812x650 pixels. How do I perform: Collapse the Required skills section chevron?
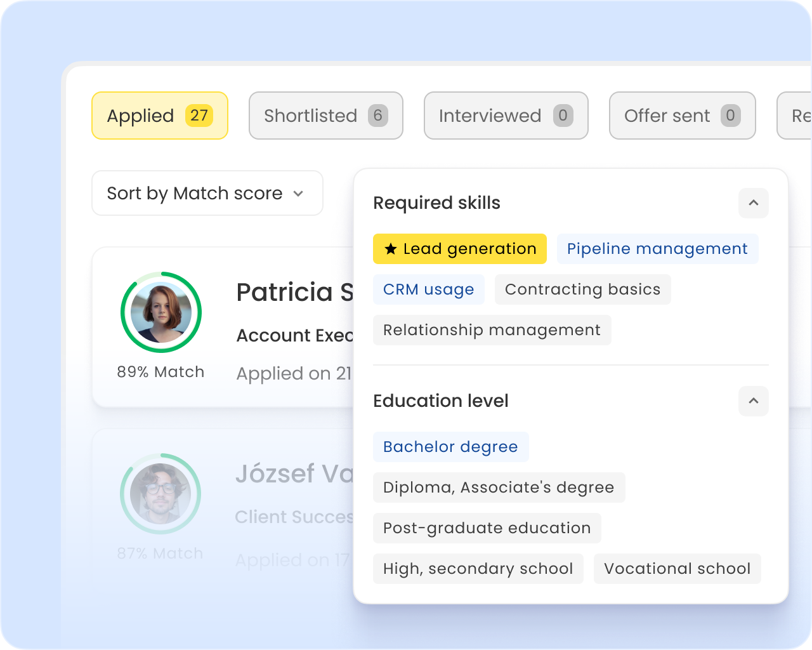754,203
